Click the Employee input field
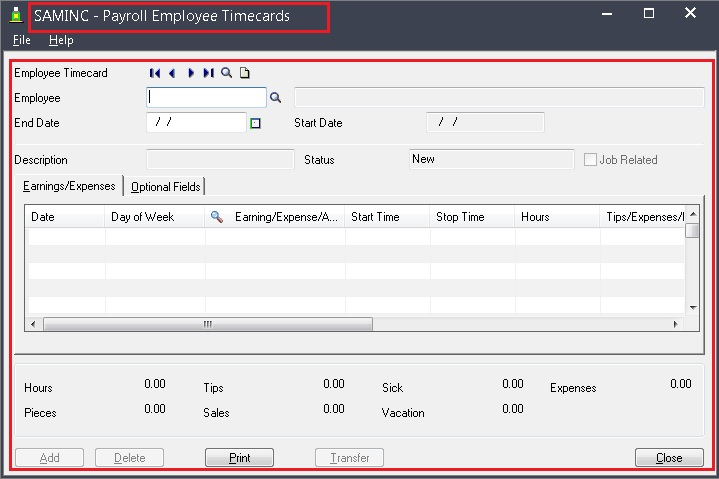The image size is (719, 479). 207,97
